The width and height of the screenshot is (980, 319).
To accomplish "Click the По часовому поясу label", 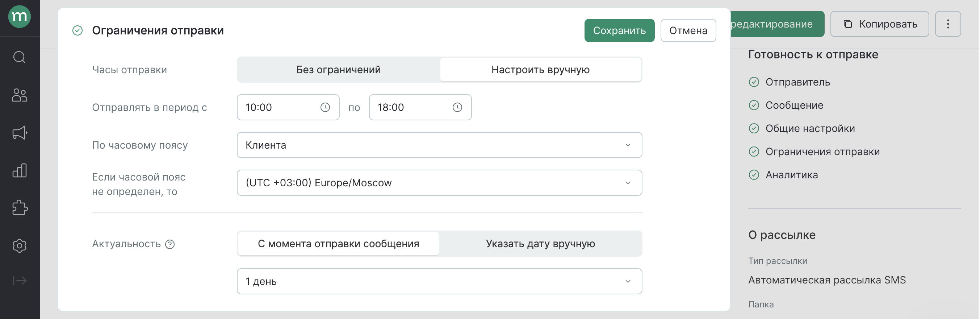I will point(140,145).
